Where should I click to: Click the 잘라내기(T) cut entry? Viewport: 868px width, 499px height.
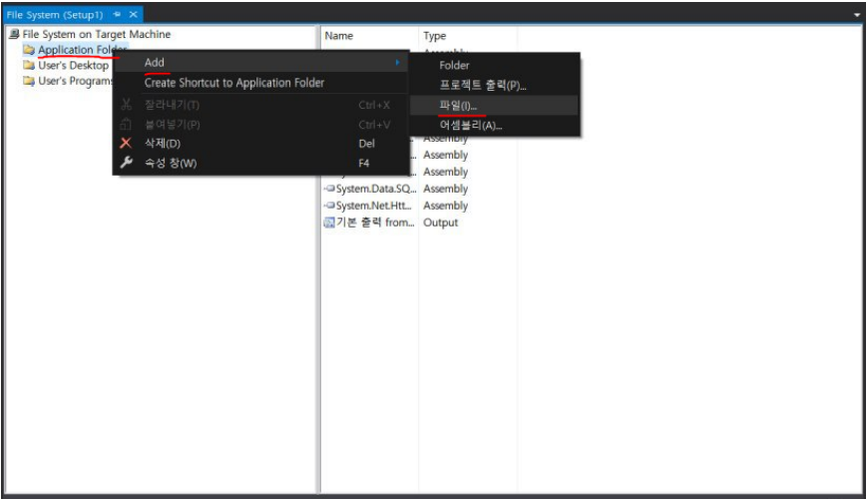(x=260, y=105)
